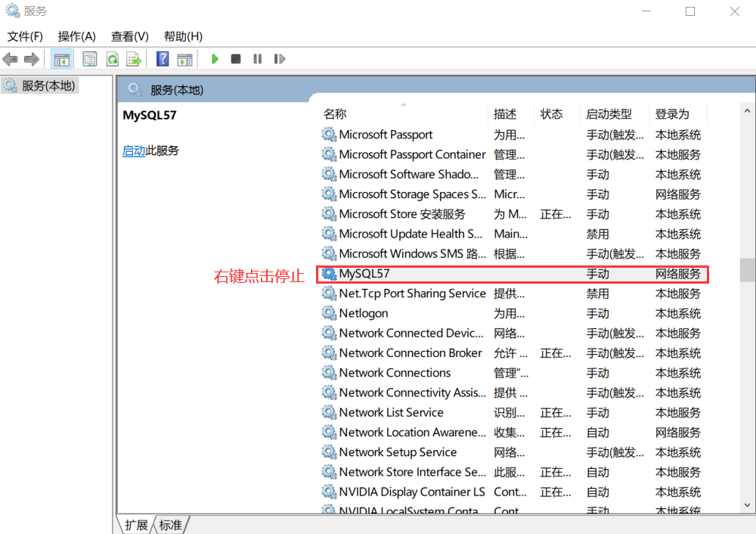Select Network Store Interface Se... row
756x534 pixels.
coord(513,472)
